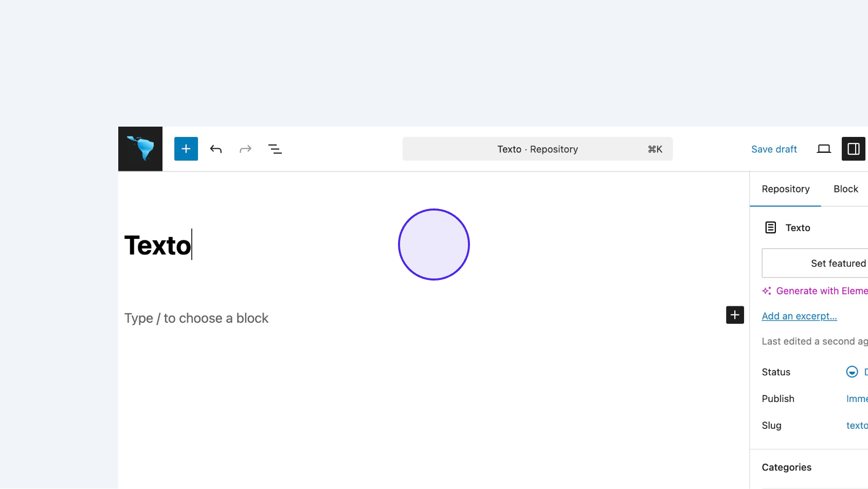Click the site logo icon
The image size is (868, 489).
click(140, 149)
